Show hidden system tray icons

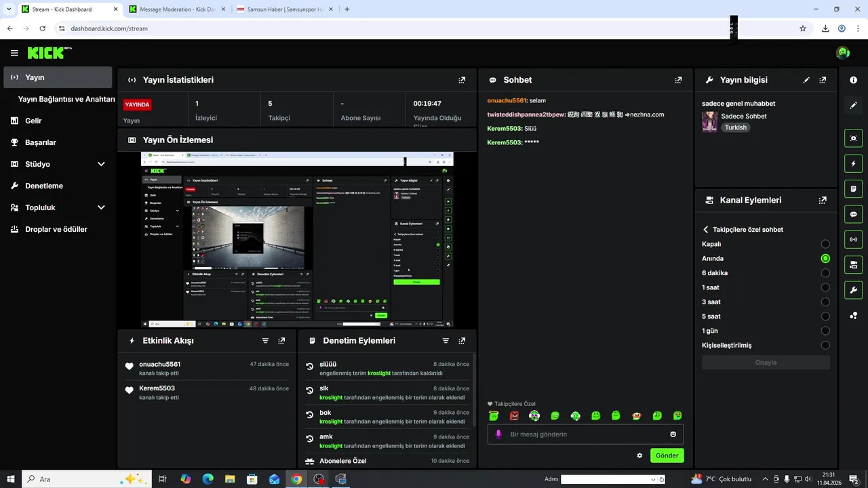pyautogui.click(x=765, y=479)
